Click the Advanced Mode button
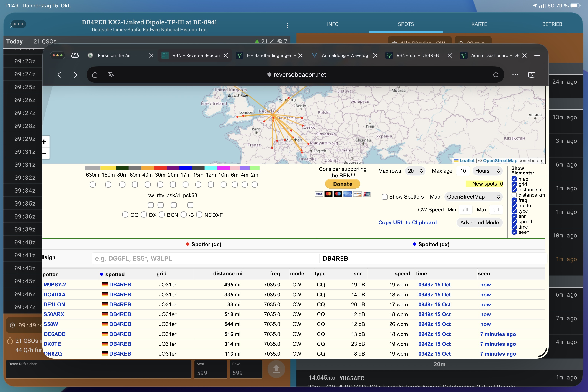The image size is (588, 392). pyautogui.click(x=479, y=222)
